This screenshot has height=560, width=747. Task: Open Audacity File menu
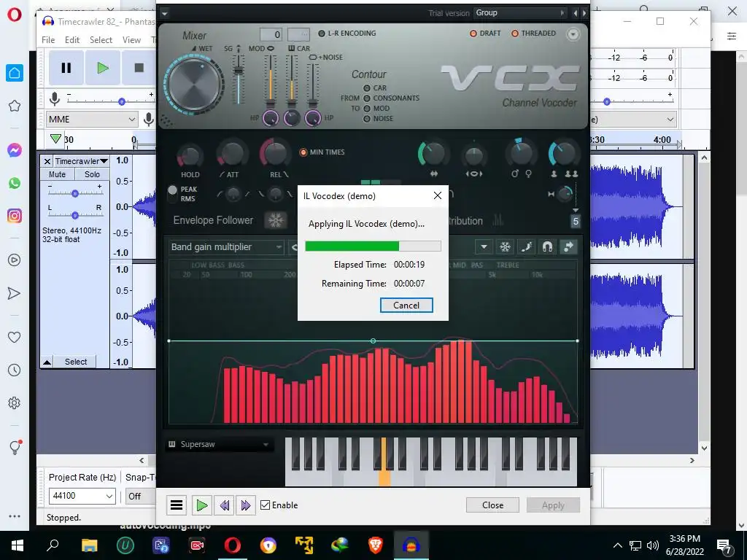coord(48,40)
